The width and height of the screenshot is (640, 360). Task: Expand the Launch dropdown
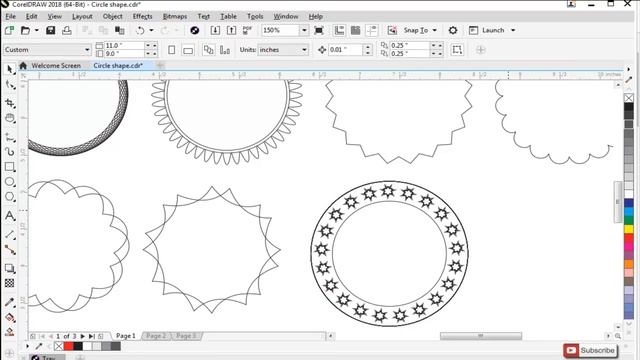513,30
